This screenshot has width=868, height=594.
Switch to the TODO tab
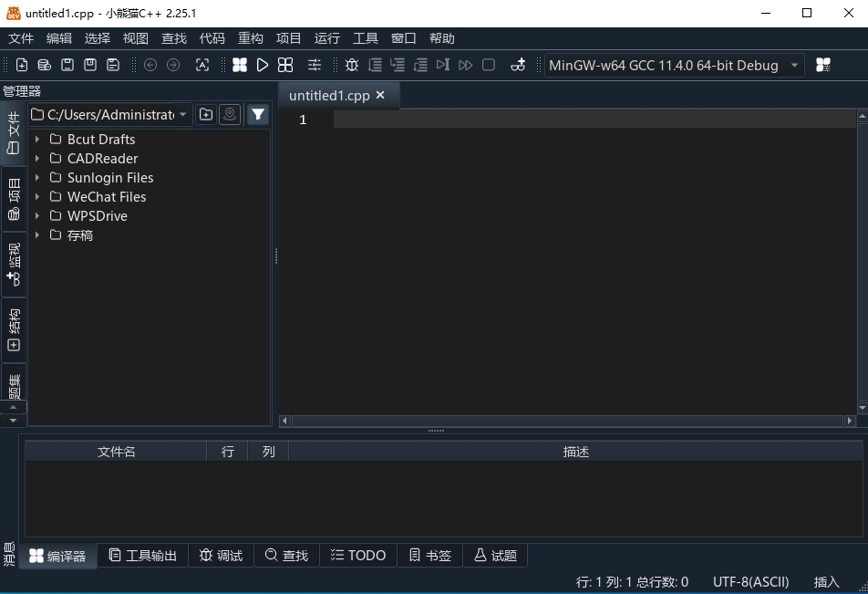click(x=358, y=555)
